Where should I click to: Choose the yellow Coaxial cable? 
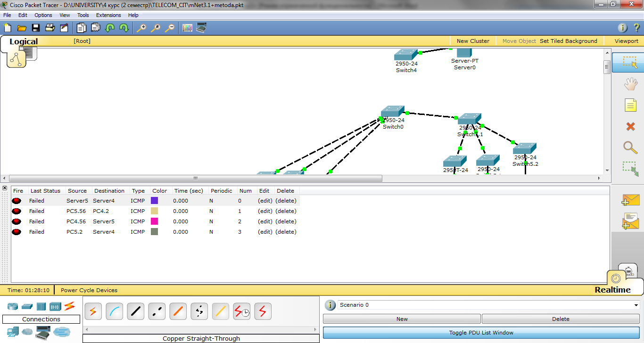220,311
